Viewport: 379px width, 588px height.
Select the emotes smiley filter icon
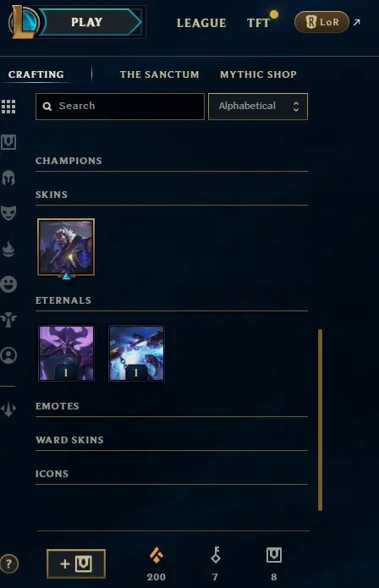coord(8,284)
